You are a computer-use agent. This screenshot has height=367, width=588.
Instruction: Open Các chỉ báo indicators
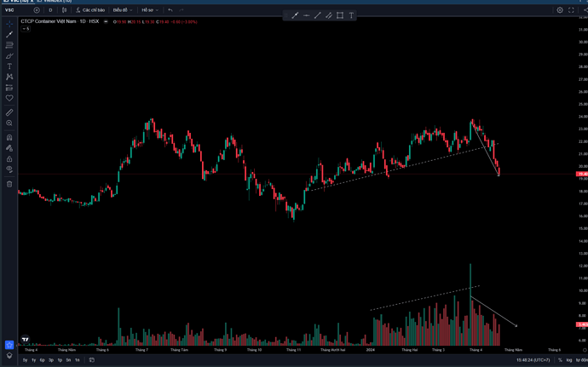[x=89, y=10]
